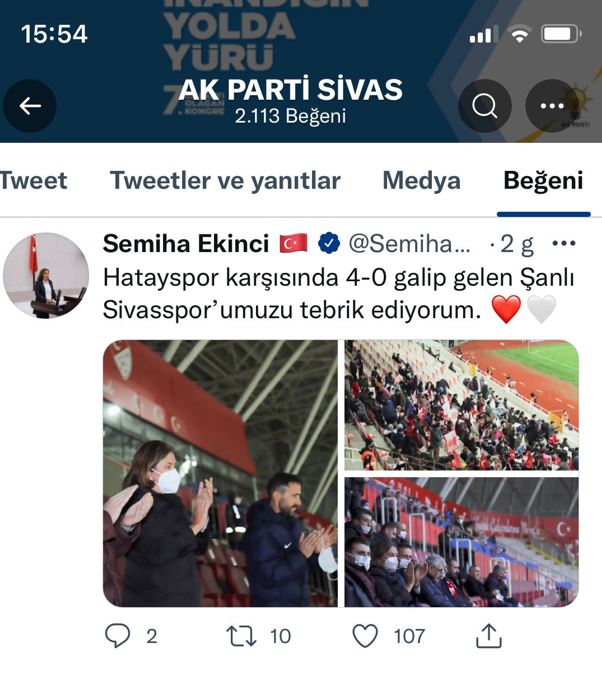Select the Beğeni tab
Screen dimensions: 602x678
(543, 180)
